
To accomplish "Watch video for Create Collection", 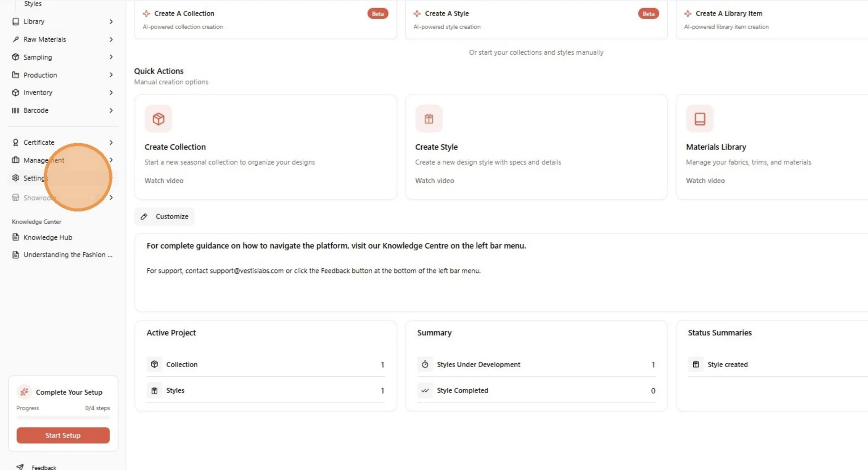I will [164, 181].
